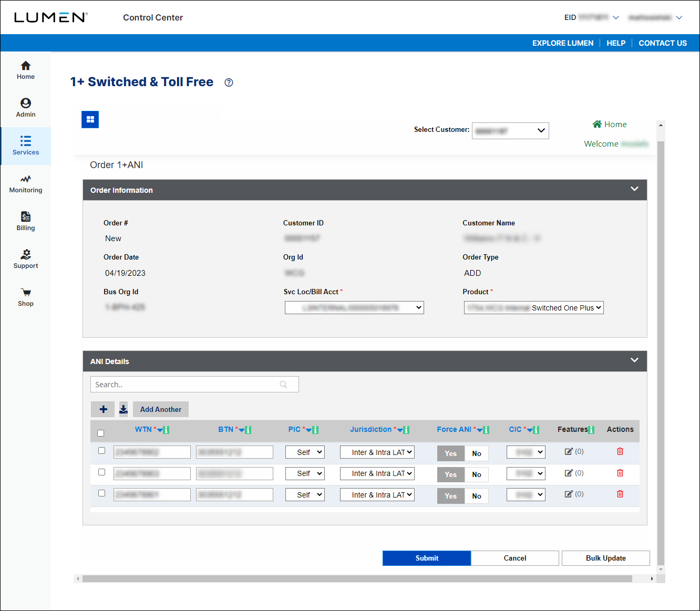The image size is (700, 611).
Task: Click the BTN column info icon
Action: click(x=248, y=430)
